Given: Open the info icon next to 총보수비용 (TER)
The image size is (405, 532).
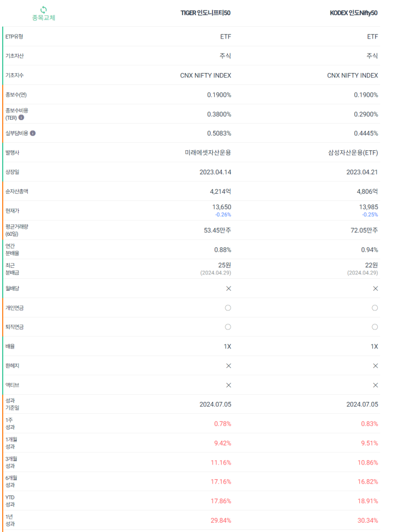Looking at the screenshot, I should (x=21, y=118).
